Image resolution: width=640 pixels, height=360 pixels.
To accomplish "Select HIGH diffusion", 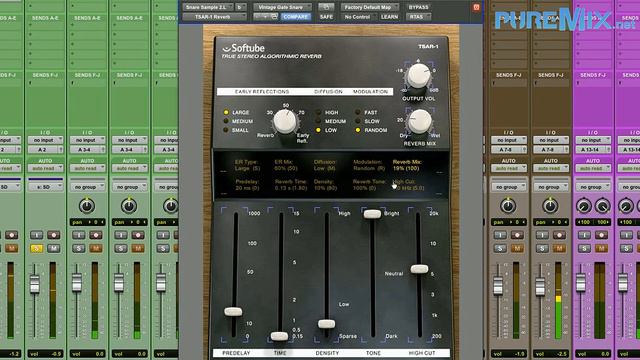I will [x=327, y=112].
